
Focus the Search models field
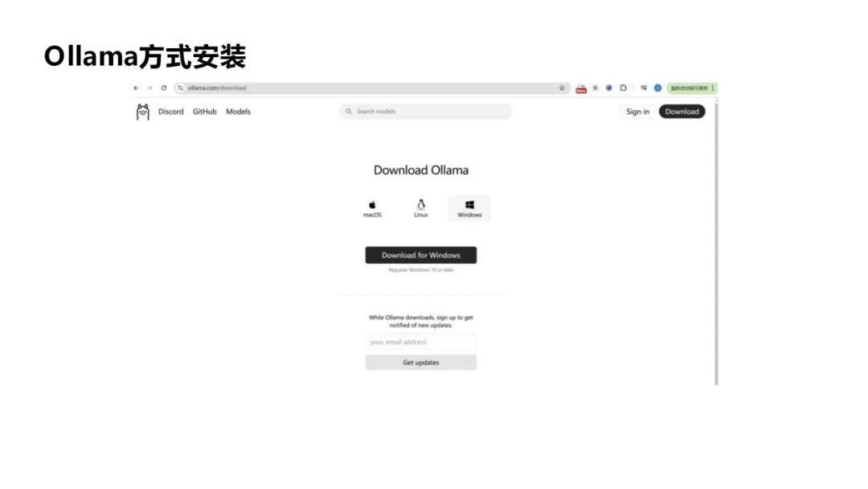[x=426, y=111]
